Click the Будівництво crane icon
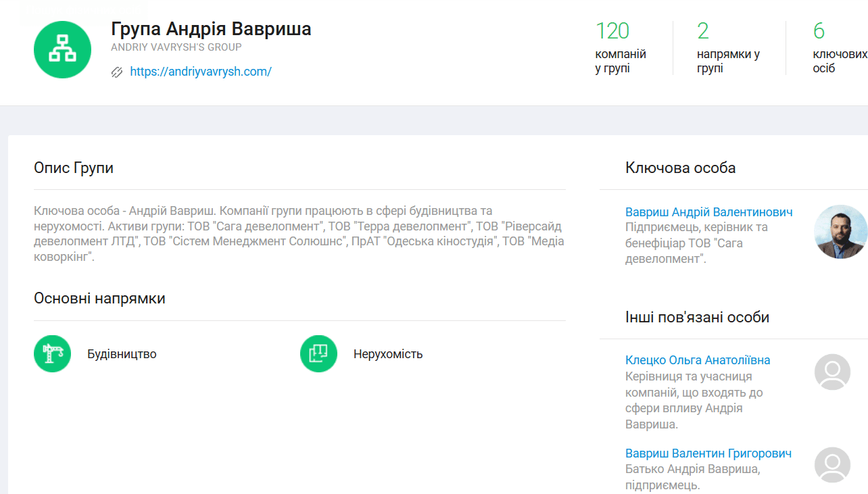 [52, 353]
